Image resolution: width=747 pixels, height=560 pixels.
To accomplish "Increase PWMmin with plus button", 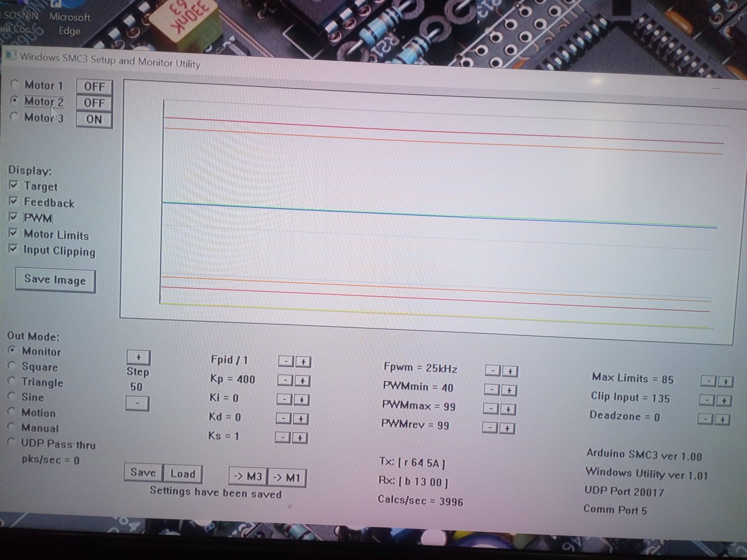I will [509, 390].
